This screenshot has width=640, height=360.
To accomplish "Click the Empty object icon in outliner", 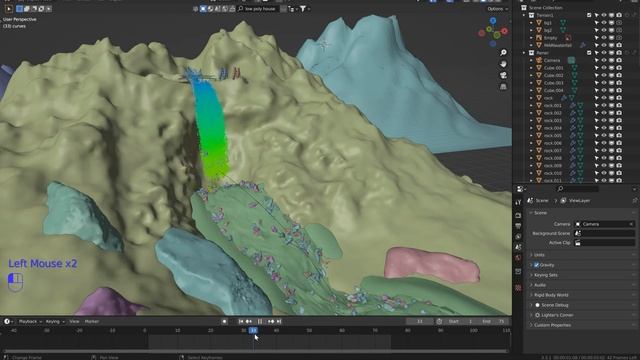I will (539, 38).
